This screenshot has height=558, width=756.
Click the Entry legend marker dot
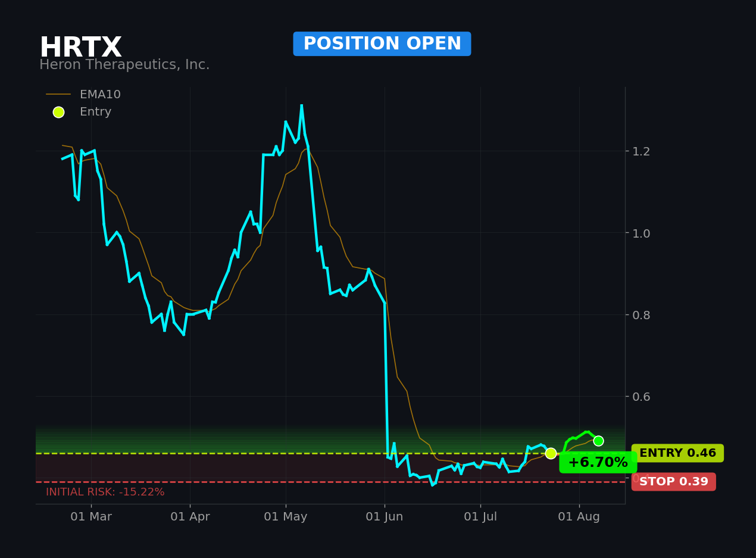[58, 112]
